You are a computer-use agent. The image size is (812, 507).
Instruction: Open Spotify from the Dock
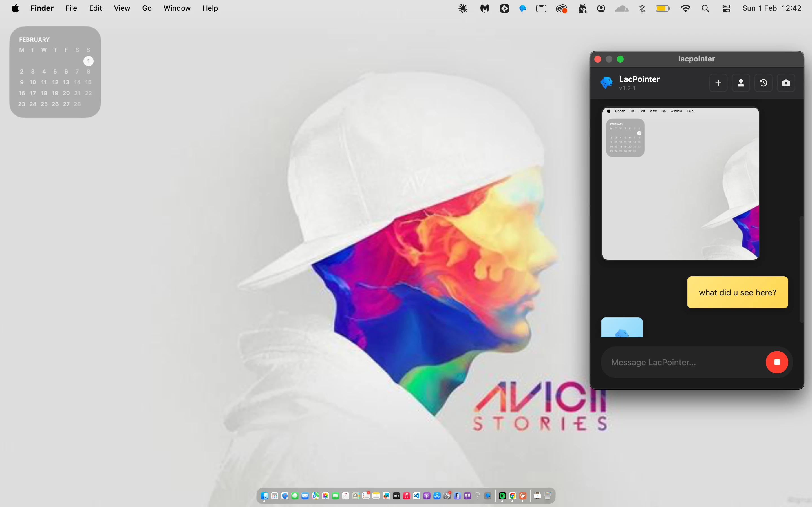click(502, 496)
